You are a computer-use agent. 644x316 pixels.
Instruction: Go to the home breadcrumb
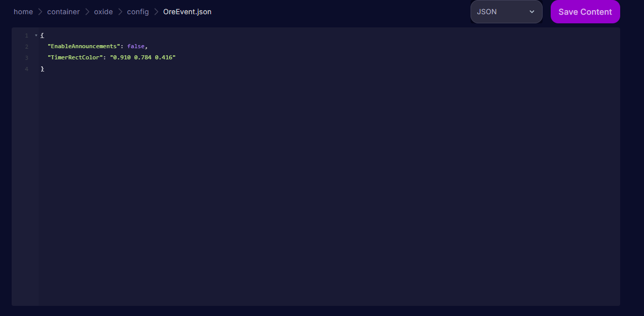pos(23,12)
